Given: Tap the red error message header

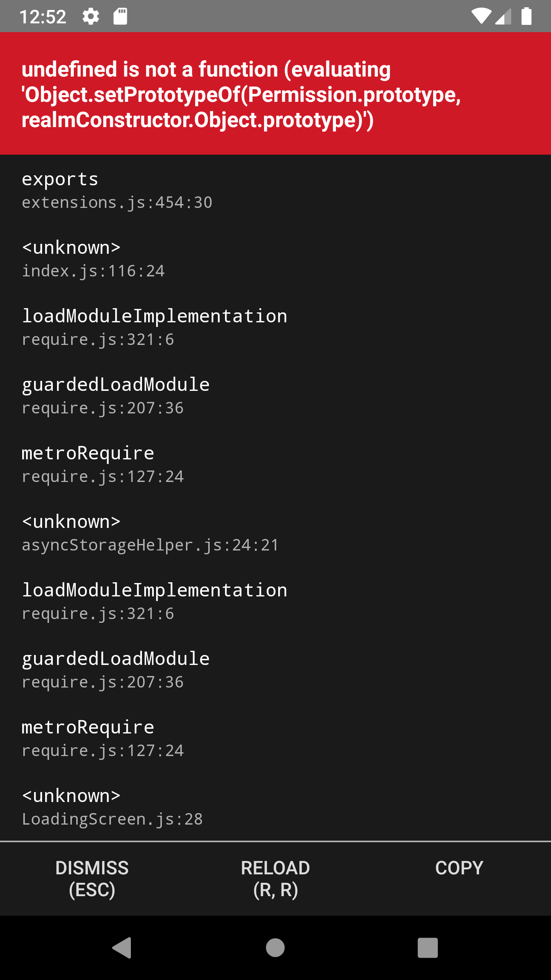Looking at the screenshot, I should tap(275, 94).
